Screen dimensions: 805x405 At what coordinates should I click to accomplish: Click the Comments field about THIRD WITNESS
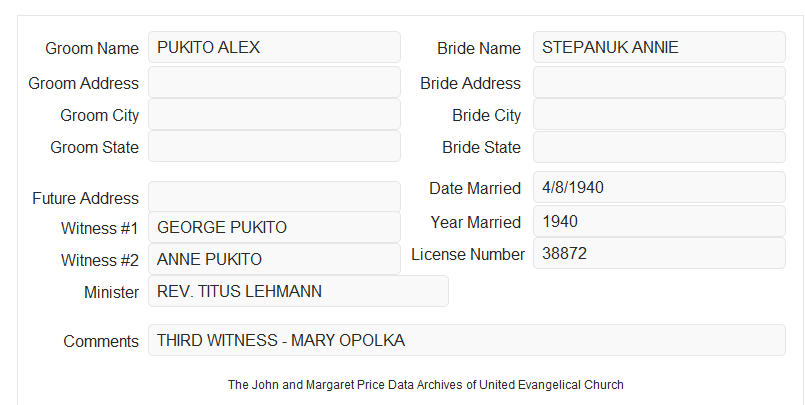coord(467,340)
